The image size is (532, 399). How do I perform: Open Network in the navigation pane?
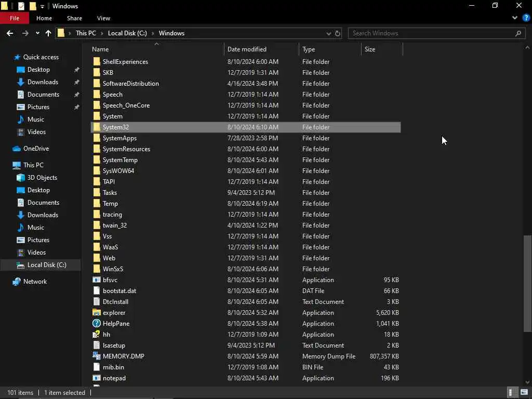(35, 282)
